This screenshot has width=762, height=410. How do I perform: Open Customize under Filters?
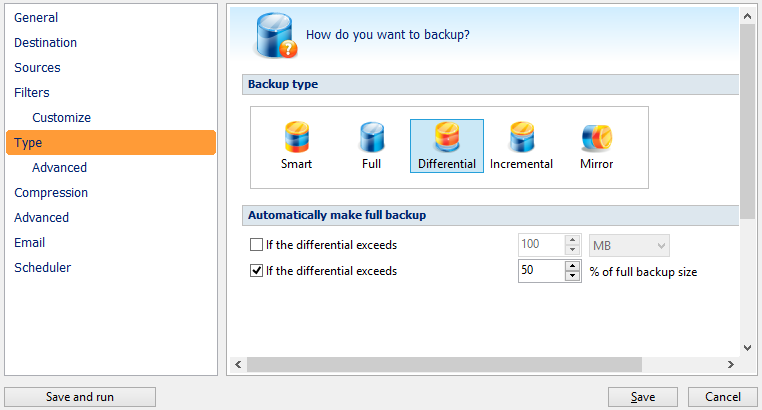point(62,118)
